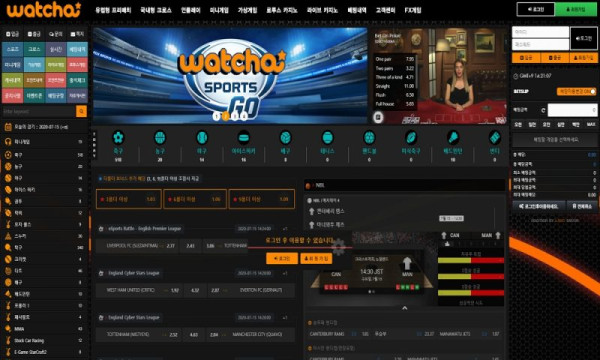600x360 pixels.
Task: Expand the +1 eSports Battle Premier League markets
Action: 285,229
